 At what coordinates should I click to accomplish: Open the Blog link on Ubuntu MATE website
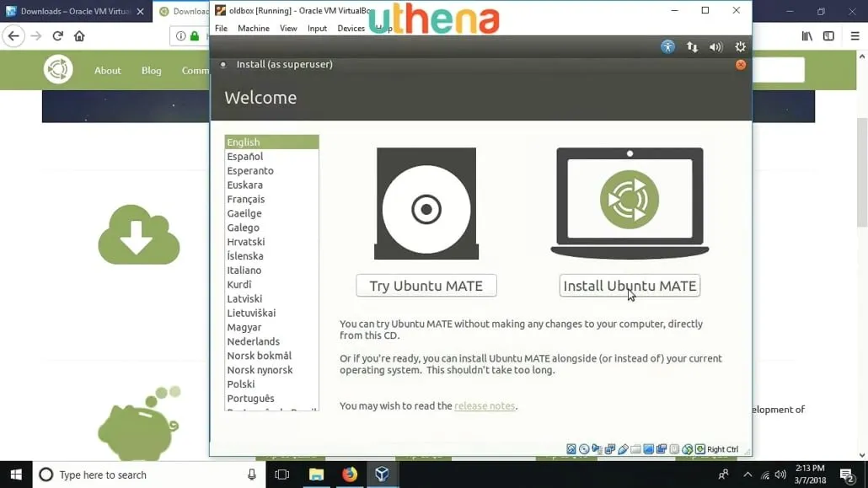point(151,70)
